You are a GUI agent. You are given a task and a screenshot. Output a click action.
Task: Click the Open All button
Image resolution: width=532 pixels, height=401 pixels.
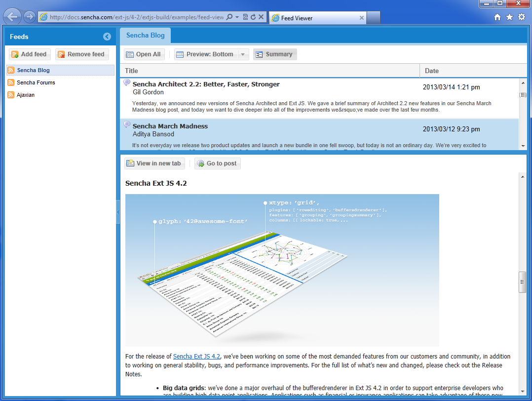[x=144, y=54]
